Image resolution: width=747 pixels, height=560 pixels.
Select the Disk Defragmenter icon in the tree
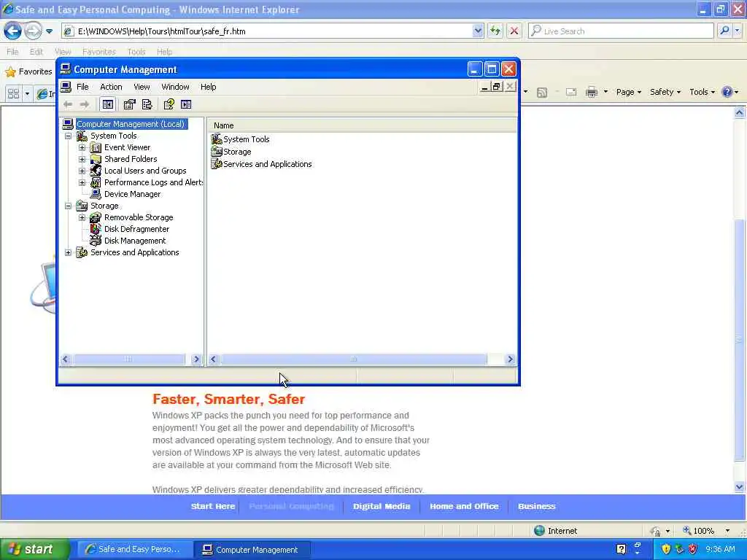[x=96, y=229]
